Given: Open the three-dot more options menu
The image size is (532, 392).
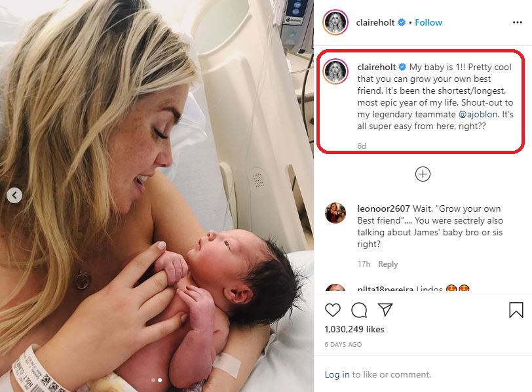Looking at the screenshot, I should click(518, 22).
